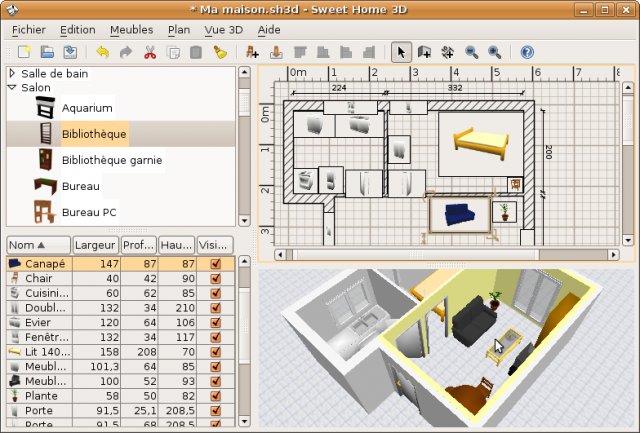Open the Fichier menu

click(x=29, y=30)
